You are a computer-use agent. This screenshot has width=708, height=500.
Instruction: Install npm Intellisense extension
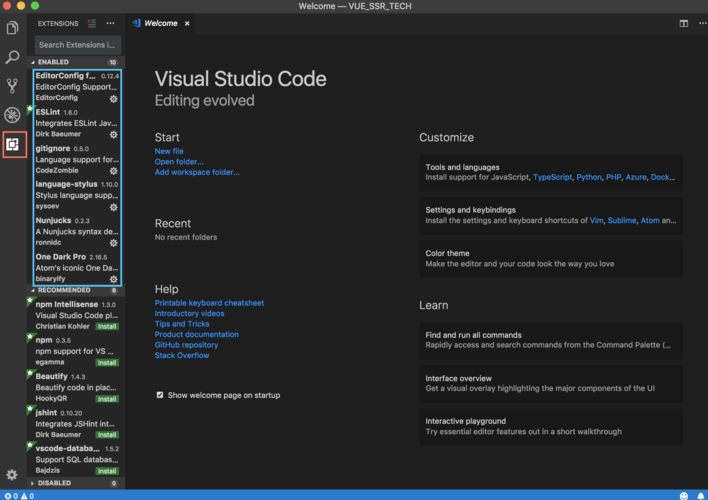(107, 326)
